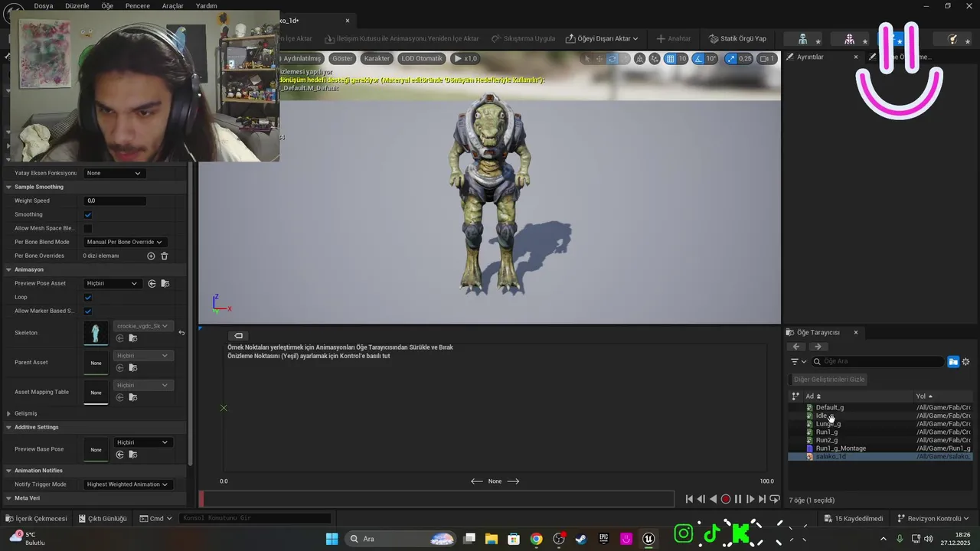Go back in asset browser history
Screen dimensions: 980x551
pyautogui.click(x=797, y=347)
